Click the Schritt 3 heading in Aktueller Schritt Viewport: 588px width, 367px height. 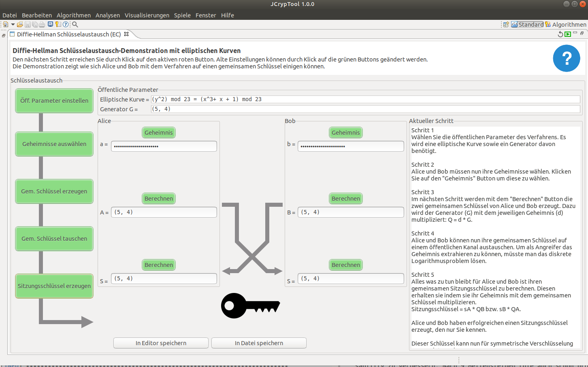[423, 192]
